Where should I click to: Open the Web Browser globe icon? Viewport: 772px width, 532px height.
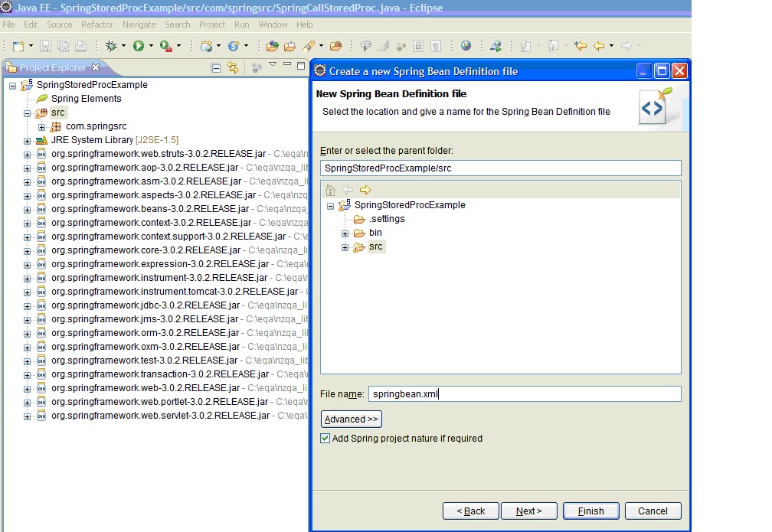466,46
